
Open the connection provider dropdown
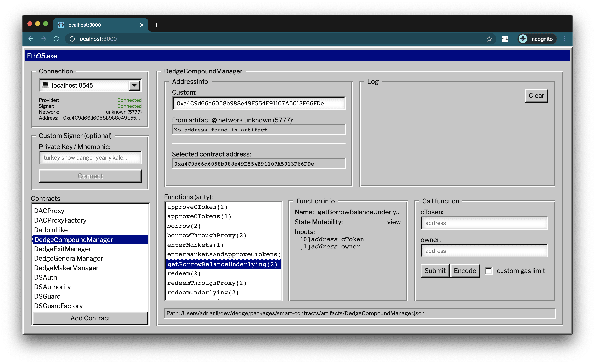(134, 85)
